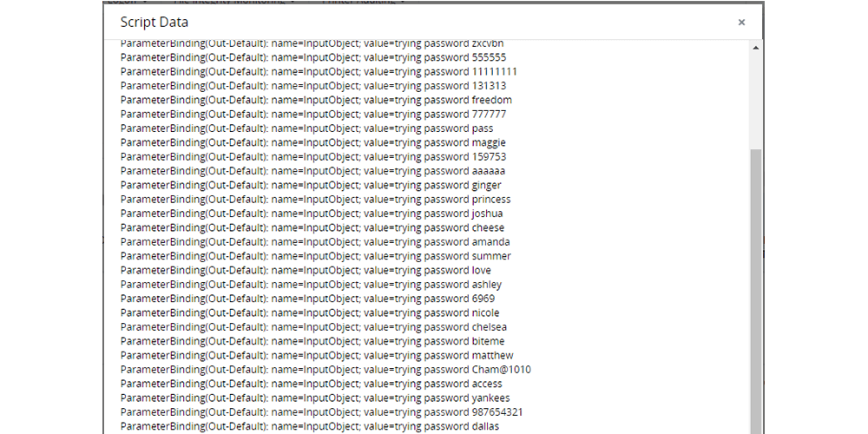Select the line with password freedom
Viewport: 868px width, 434px height.
point(316,100)
